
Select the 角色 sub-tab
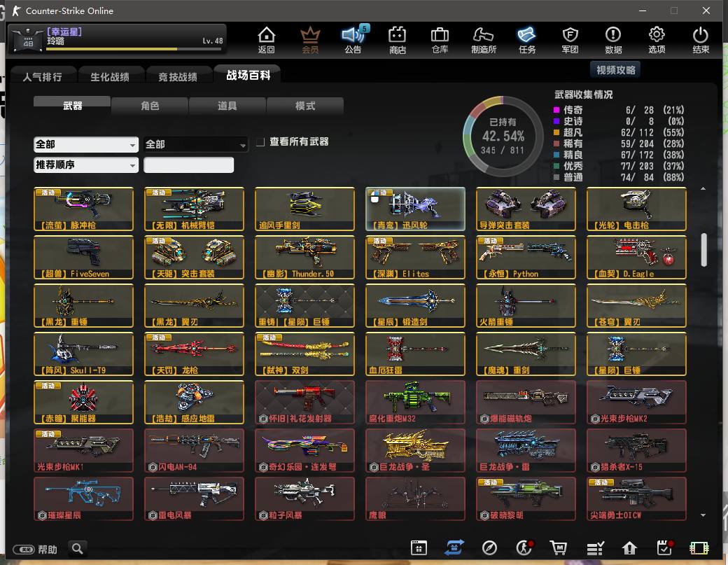pyautogui.click(x=150, y=106)
